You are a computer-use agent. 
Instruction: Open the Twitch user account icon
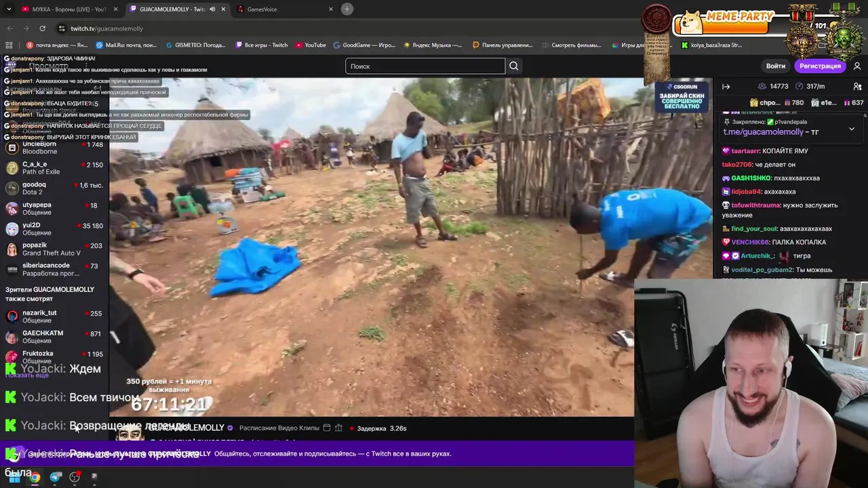click(x=857, y=66)
